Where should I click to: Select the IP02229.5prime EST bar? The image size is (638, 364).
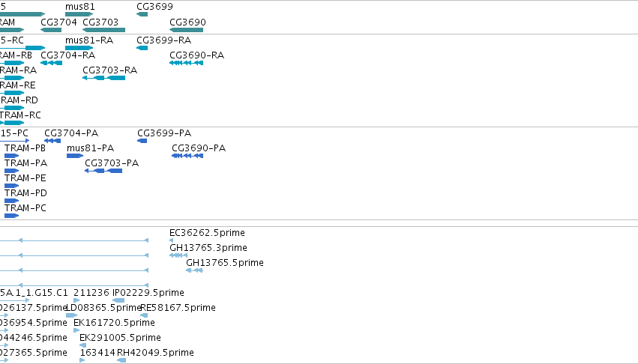pos(118,300)
